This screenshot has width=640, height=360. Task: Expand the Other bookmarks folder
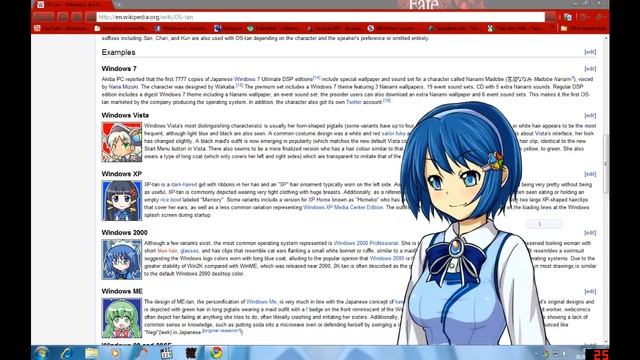point(583,28)
